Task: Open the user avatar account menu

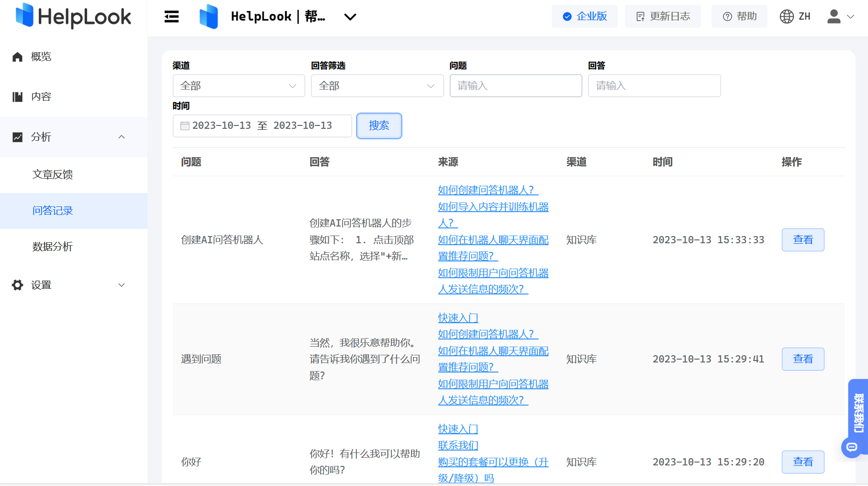Action: 834,16
